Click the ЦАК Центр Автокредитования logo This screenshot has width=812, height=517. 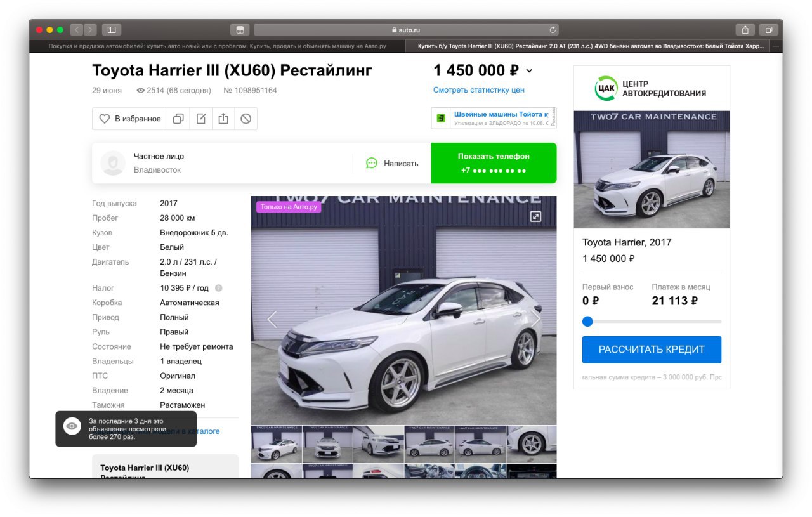pyautogui.click(x=652, y=88)
